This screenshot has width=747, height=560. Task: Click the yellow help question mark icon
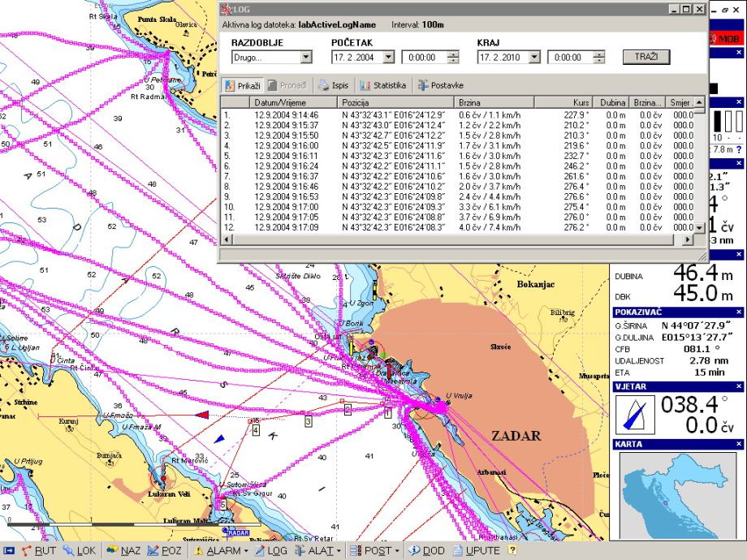512,550
